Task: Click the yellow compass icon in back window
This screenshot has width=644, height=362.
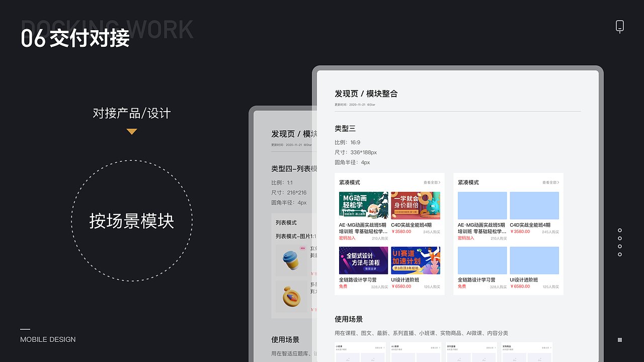Action: [291, 297]
